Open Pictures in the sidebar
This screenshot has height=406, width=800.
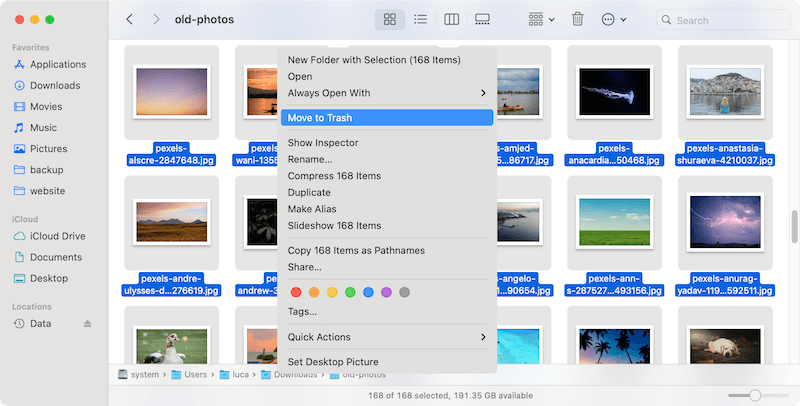point(41,148)
